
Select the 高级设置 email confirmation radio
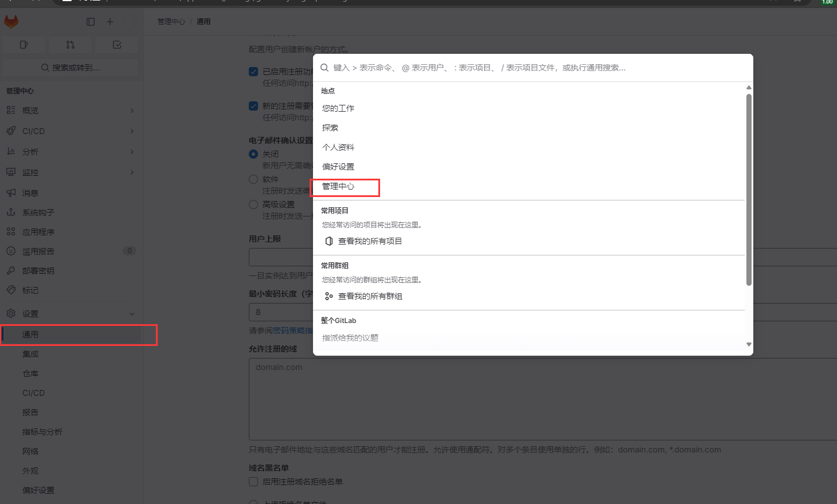[253, 204]
